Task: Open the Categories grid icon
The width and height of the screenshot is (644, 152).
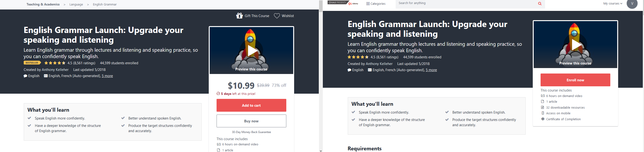Action: tap(368, 4)
